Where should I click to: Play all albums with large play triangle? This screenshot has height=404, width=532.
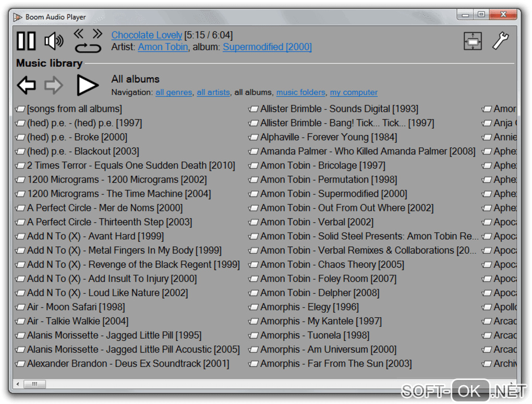[87, 85]
